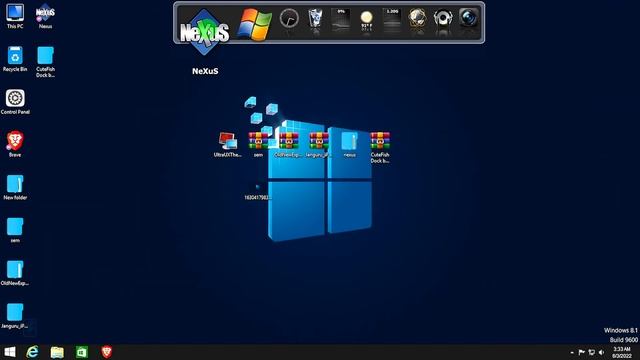
Task: Click the NeXuS logo in the dock
Action: pos(204,31)
